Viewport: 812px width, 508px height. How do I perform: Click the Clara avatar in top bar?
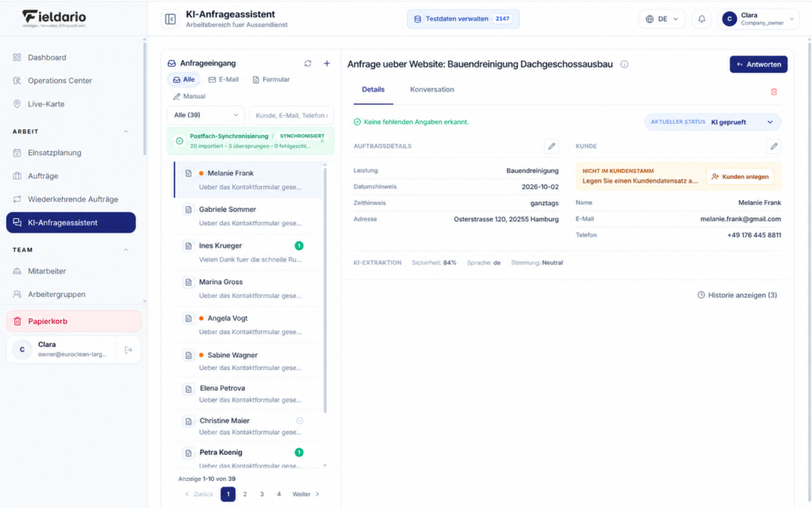tap(730, 19)
